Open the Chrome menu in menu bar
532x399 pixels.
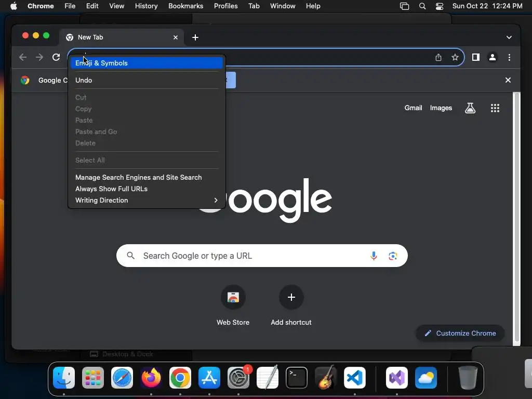point(41,6)
